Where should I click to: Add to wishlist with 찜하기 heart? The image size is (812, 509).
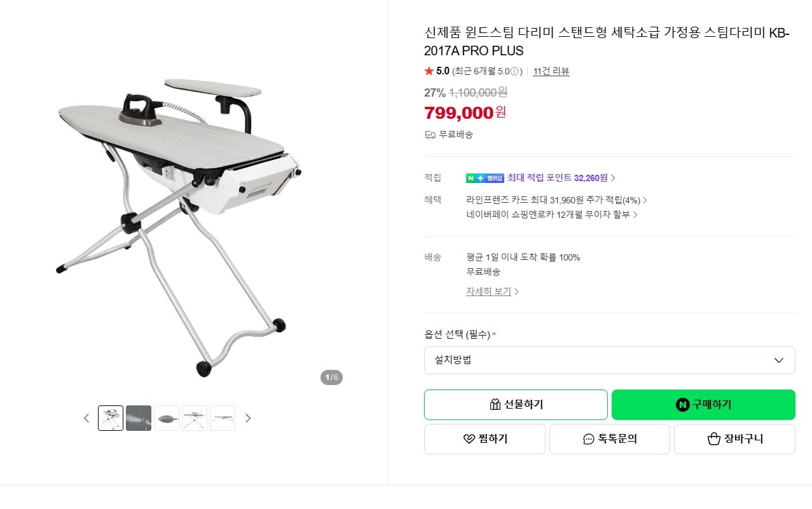click(x=485, y=439)
